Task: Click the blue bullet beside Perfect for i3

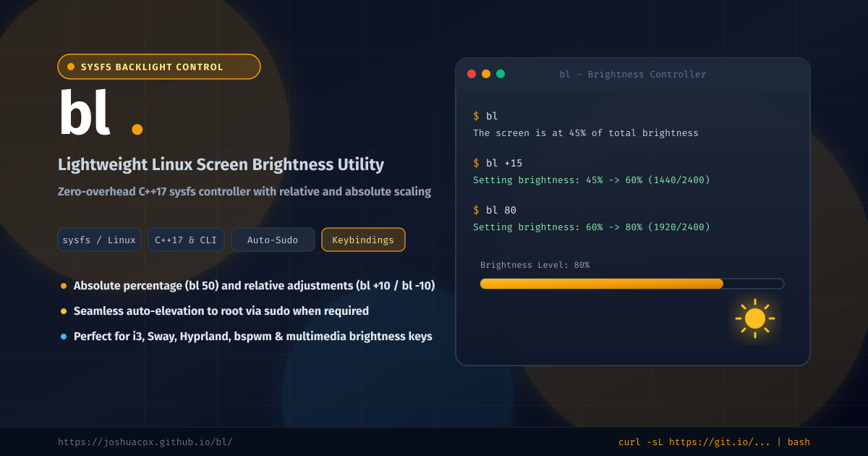Action: (64, 337)
